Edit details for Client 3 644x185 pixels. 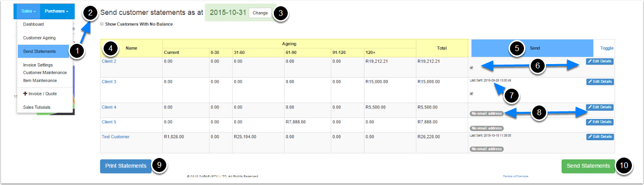coord(600,81)
